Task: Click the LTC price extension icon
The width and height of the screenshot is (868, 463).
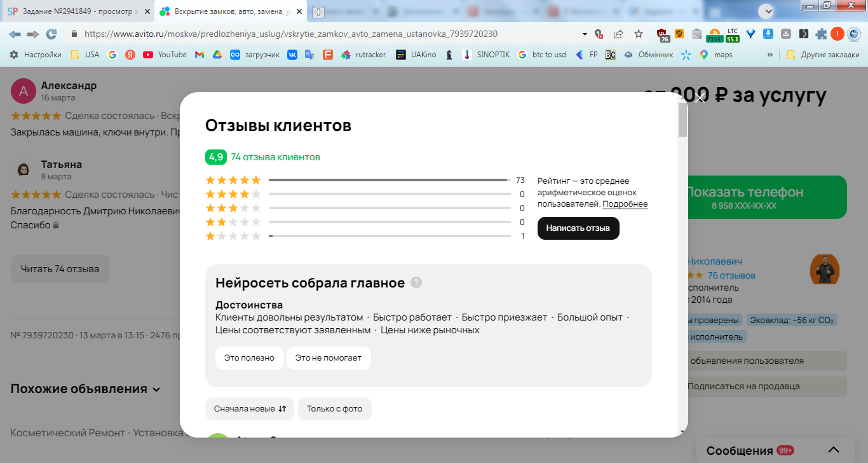Action: [x=733, y=34]
